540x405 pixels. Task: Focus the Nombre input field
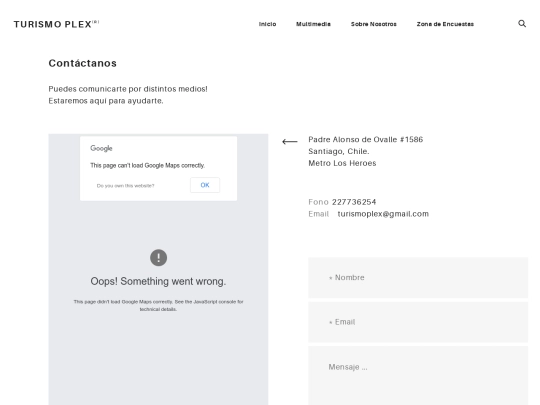click(418, 278)
